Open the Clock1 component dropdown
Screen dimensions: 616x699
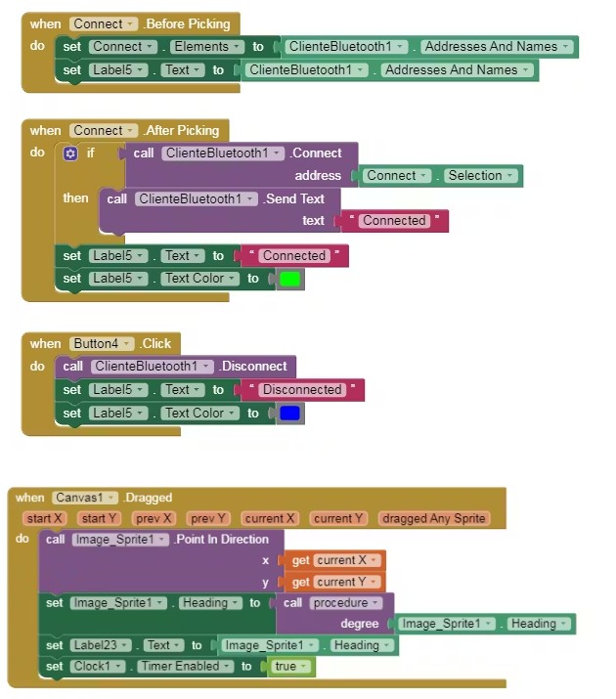99,667
